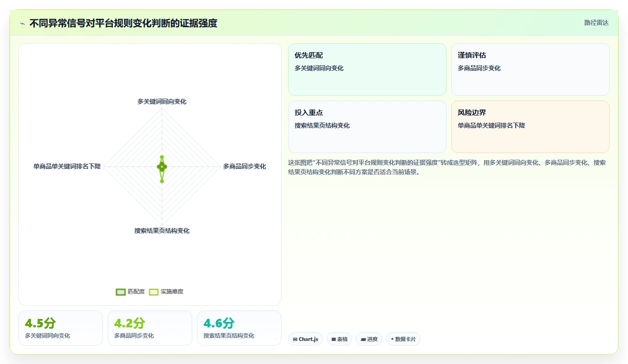Image resolution: width=628 pixels, height=364 pixels.
Task: Select the 进度 tag chip
Action: click(x=369, y=339)
